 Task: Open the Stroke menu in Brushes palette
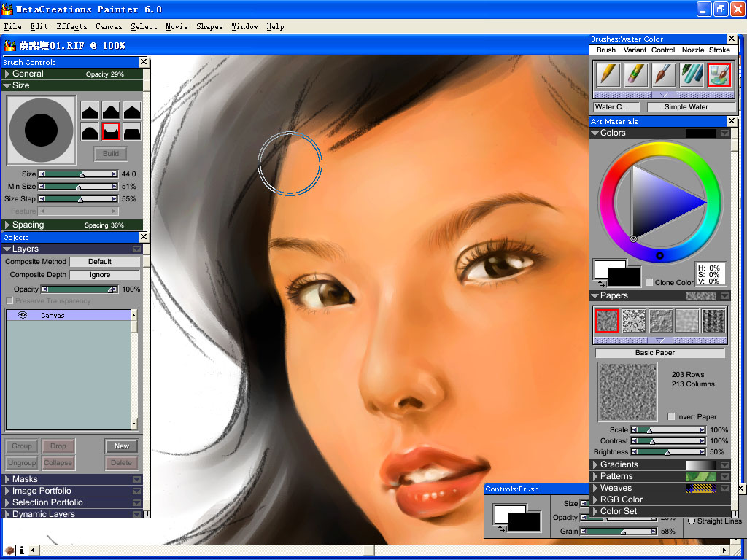(x=719, y=50)
